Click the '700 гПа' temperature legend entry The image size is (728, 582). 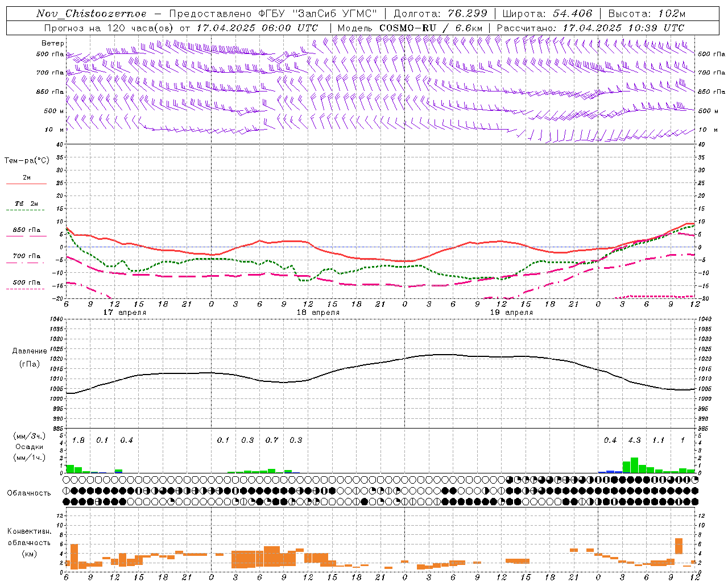pyautogui.click(x=27, y=256)
